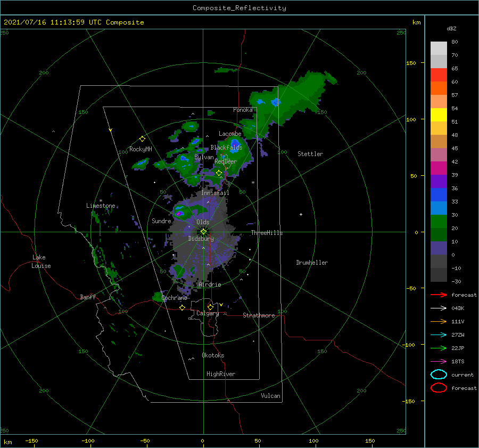Click the white 04DK arrow icon
The height and width of the screenshot is (448, 479).
[x=439, y=308]
